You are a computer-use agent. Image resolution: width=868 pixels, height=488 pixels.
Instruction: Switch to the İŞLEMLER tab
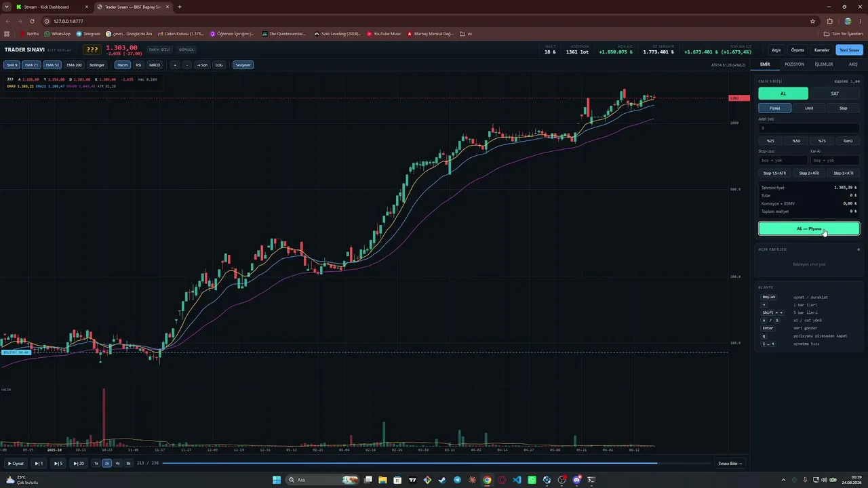pos(824,64)
